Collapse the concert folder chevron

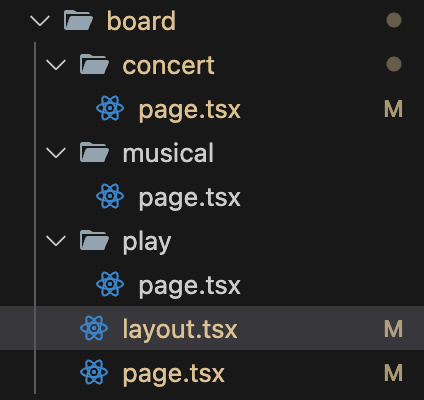[x=56, y=65]
